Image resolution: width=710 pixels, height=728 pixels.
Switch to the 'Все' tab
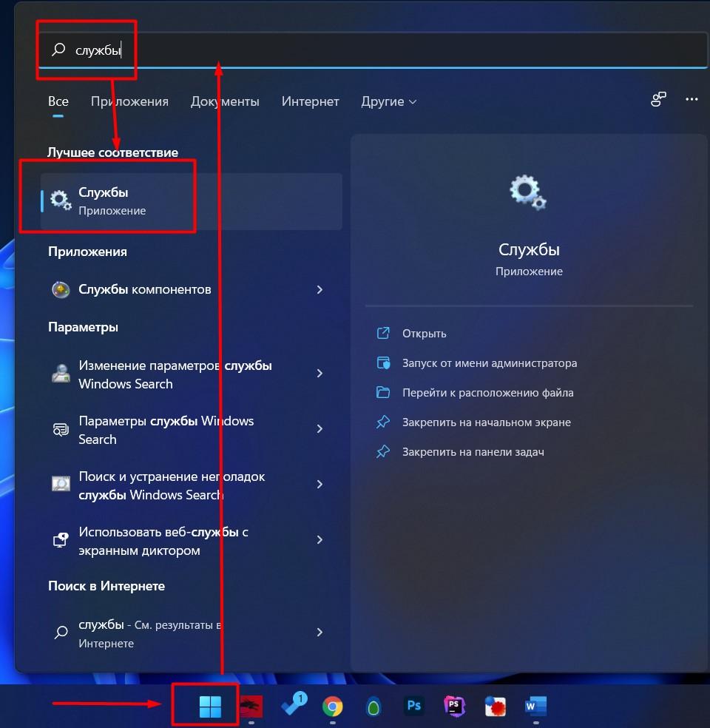pyautogui.click(x=58, y=101)
